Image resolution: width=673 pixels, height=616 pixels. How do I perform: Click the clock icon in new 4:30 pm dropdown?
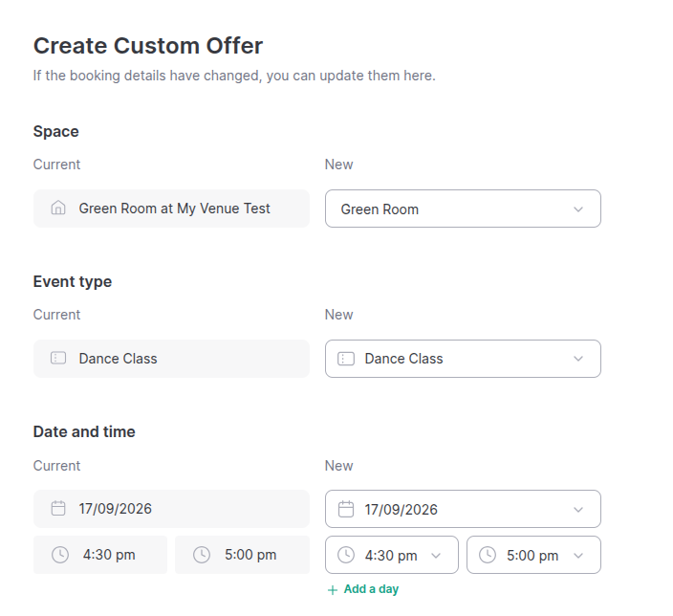[346, 555]
